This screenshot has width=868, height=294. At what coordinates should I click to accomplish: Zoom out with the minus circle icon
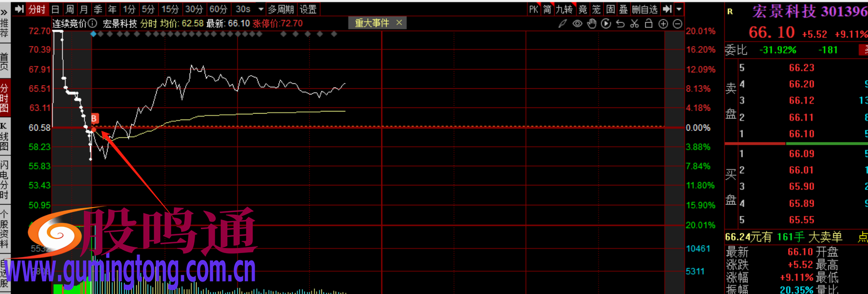click(x=677, y=24)
